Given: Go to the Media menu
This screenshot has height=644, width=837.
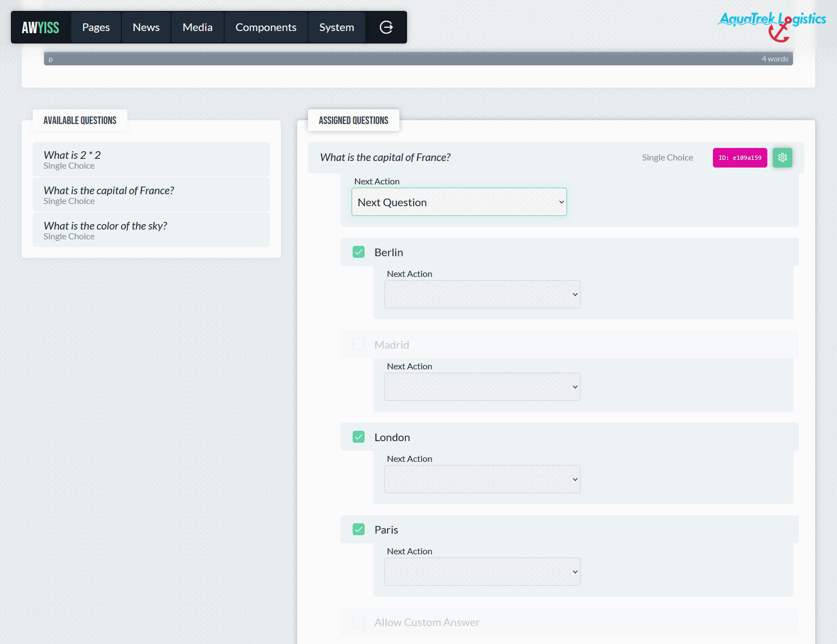Looking at the screenshot, I should [198, 27].
